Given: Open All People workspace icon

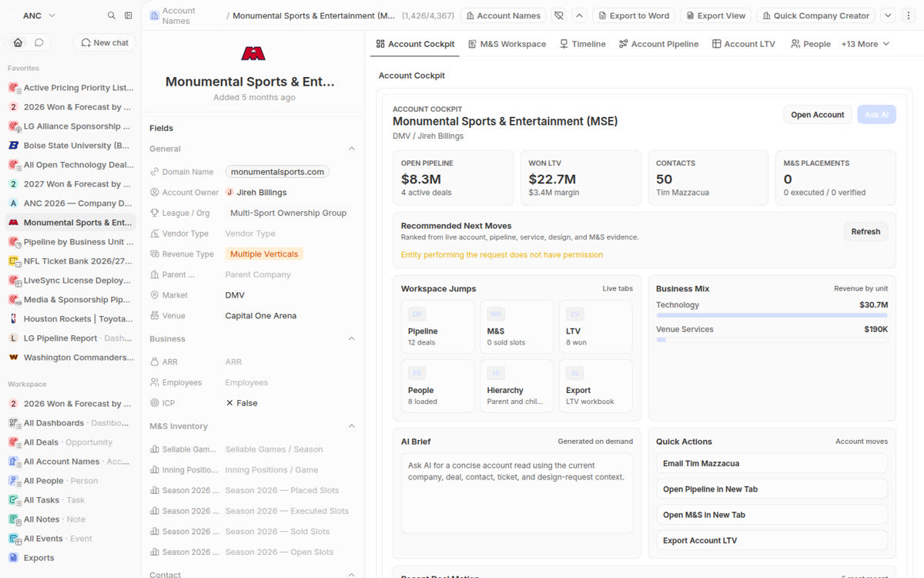Looking at the screenshot, I should coord(13,481).
